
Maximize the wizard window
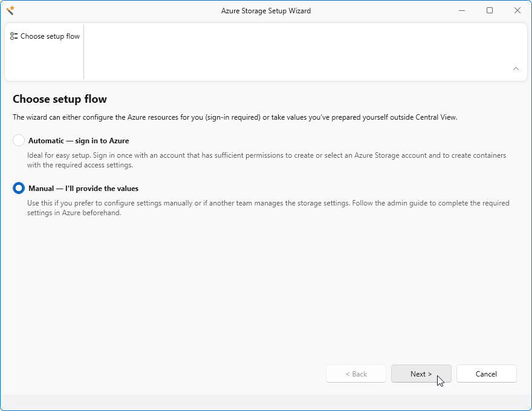(x=490, y=10)
